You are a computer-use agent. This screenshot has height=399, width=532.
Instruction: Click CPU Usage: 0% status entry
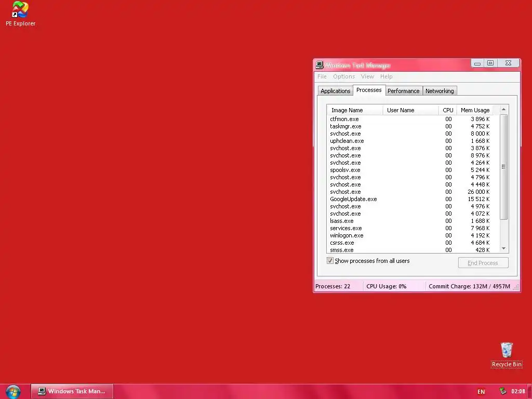[386, 286]
